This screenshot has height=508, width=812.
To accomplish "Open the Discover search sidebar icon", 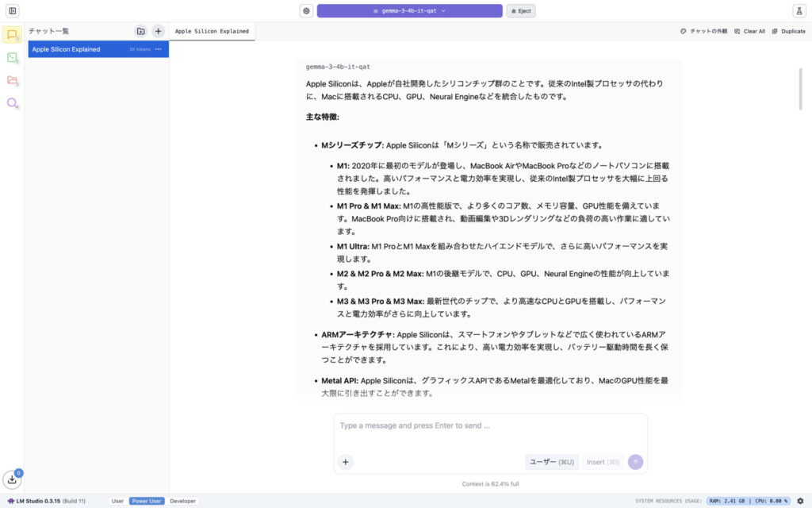I will (x=12, y=103).
